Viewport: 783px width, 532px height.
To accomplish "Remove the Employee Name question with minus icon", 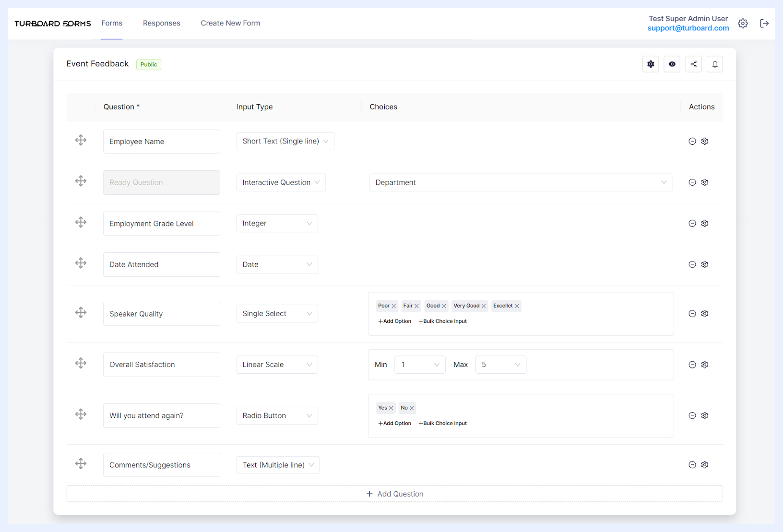I will click(692, 142).
